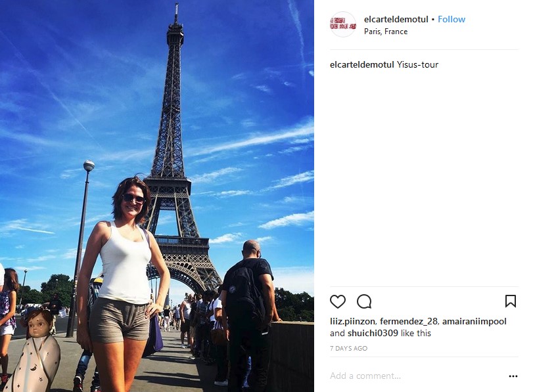Open the Paris, France location link
This screenshot has width=533, height=392.
coord(386,32)
